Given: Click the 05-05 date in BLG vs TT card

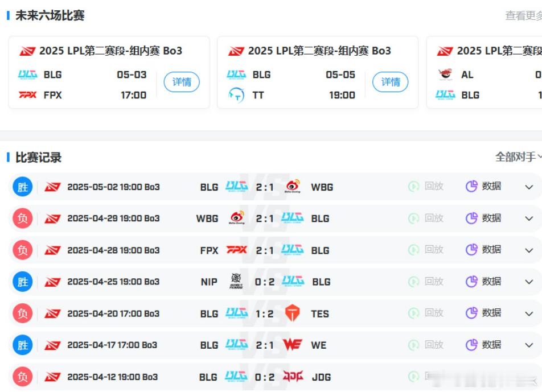Looking at the screenshot, I should (340, 75).
